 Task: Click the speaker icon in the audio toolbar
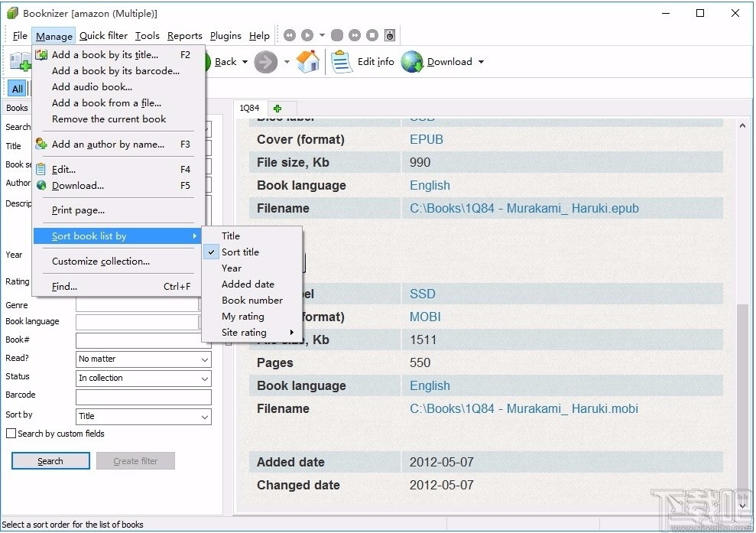coord(390,35)
